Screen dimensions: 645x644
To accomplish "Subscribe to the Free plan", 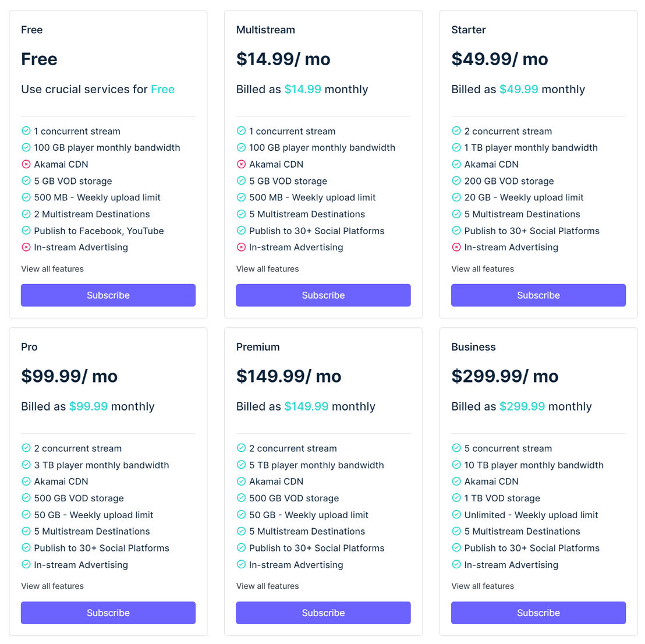I will pyautogui.click(x=108, y=295).
